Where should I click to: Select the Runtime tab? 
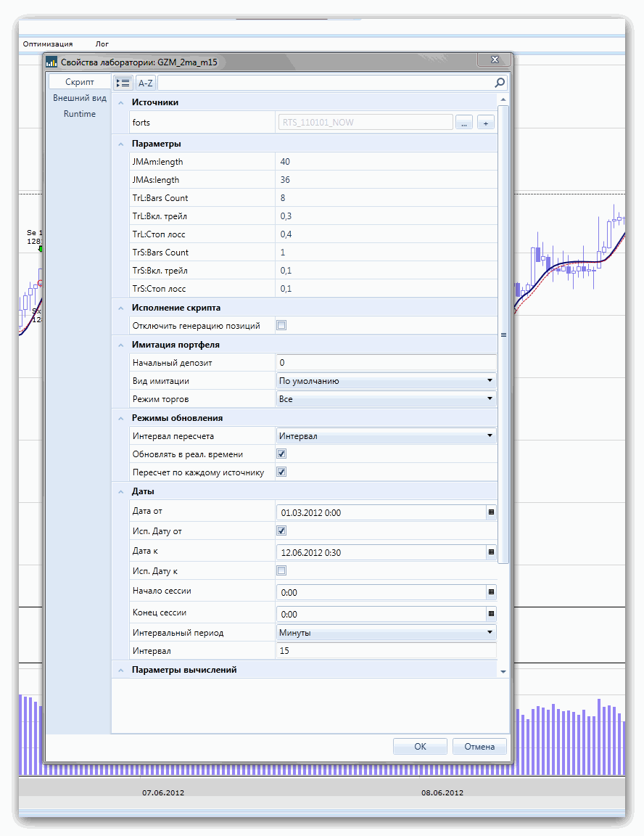tap(79, 113)
